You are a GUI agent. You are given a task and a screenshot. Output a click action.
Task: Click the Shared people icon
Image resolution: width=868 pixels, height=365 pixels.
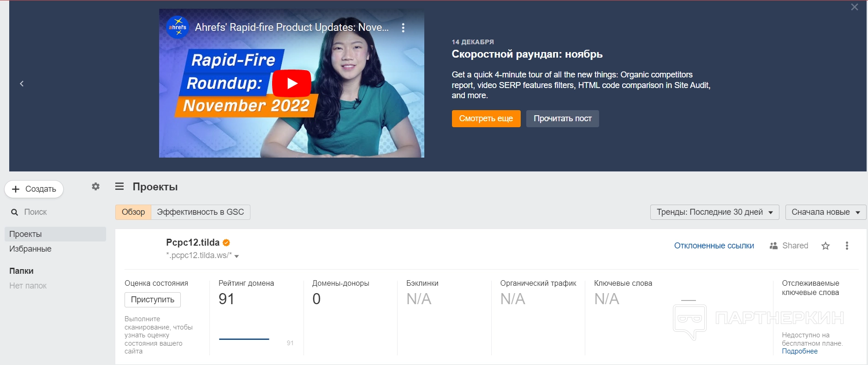pyautogui.click(x=773, y=246)
